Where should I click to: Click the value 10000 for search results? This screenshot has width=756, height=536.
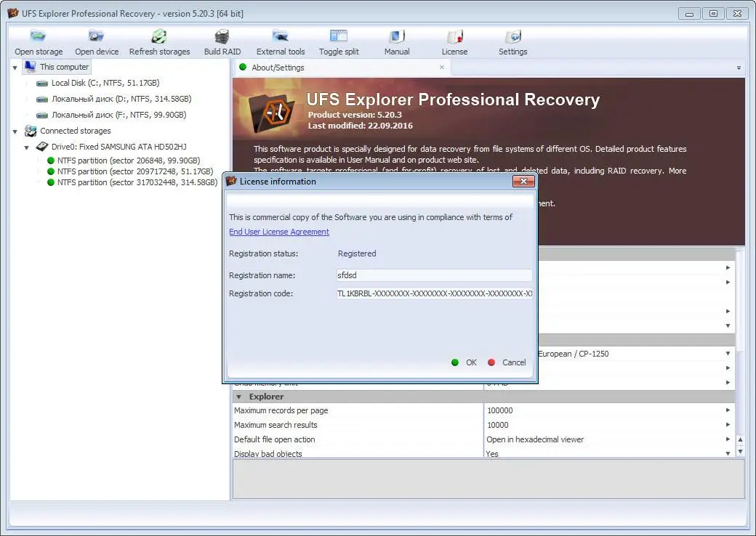click(497, 425)
